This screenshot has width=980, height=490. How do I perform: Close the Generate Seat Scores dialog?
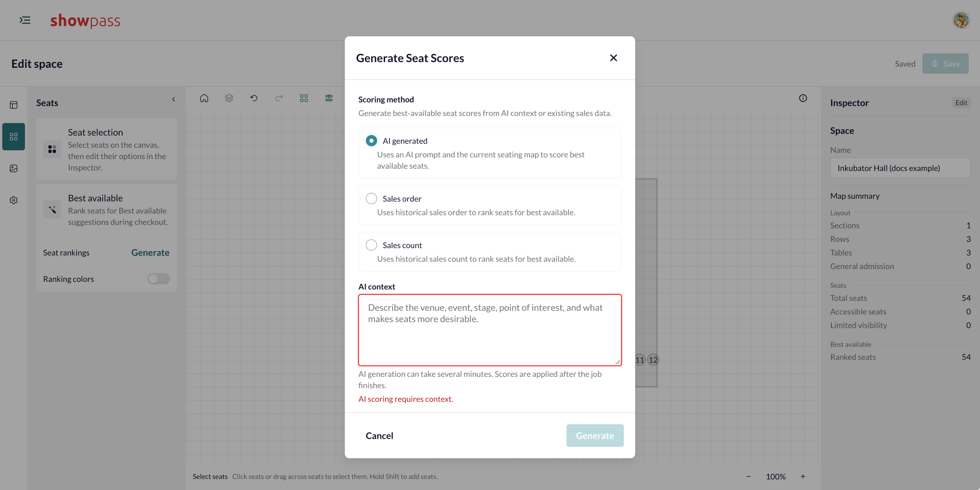tap(613, 58)
